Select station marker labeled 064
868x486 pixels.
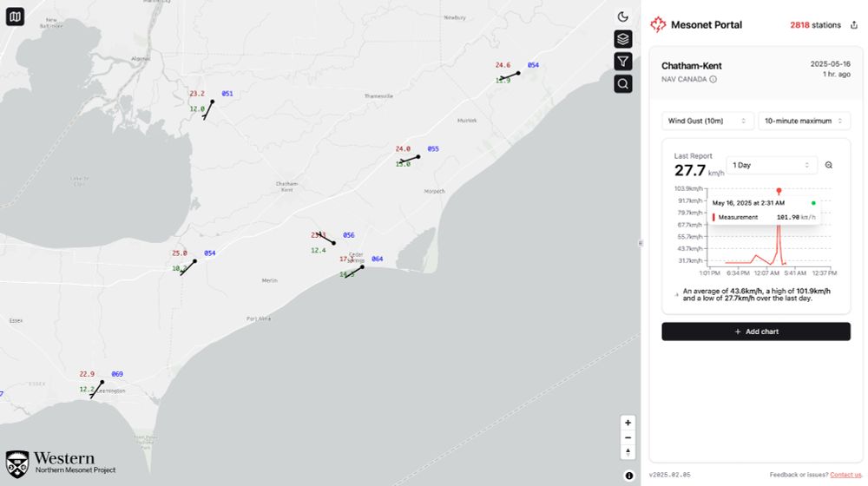(362, 266)
